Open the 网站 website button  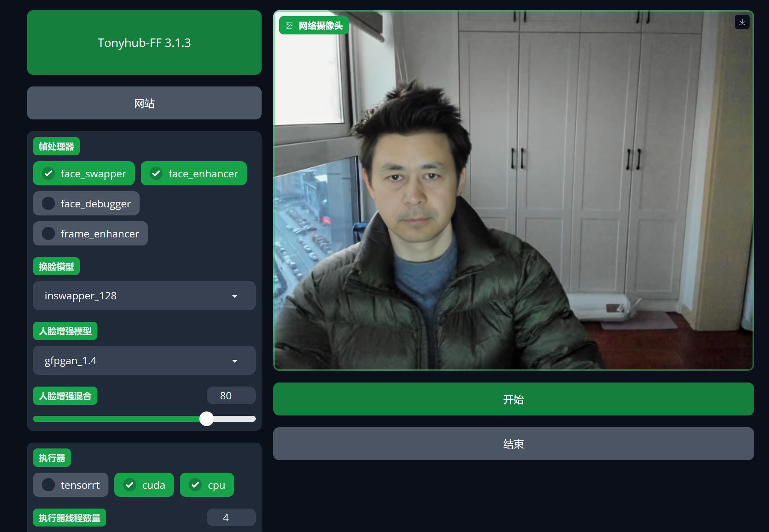[144, 103]
